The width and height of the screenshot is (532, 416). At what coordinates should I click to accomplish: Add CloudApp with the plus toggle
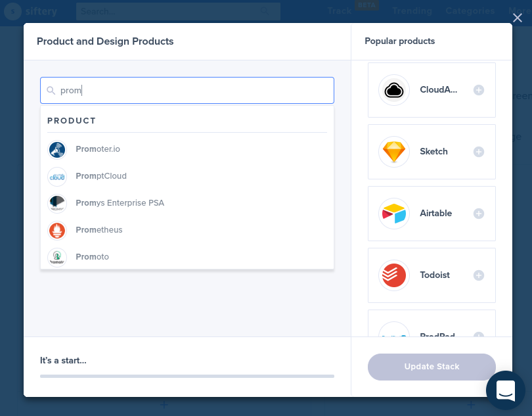[x=479, y=90]
